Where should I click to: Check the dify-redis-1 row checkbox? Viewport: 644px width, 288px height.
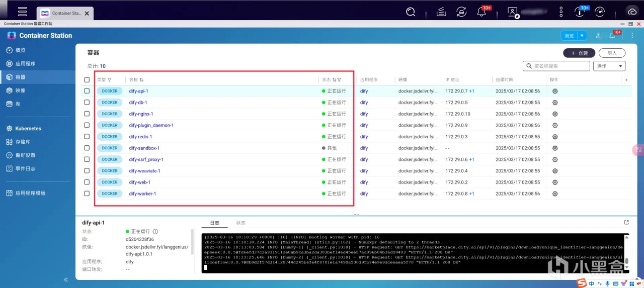click(x=87, y=137)
